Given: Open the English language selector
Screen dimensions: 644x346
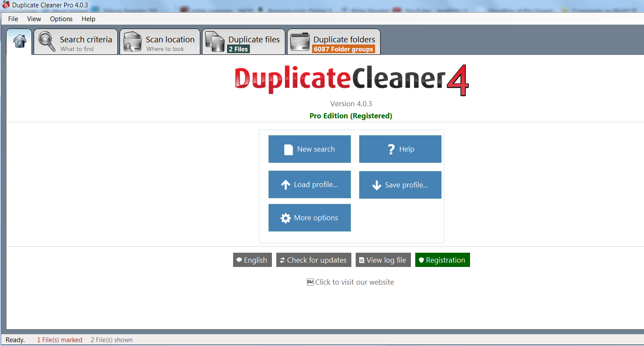Looking at the screenshot, I should coord(253,260).
